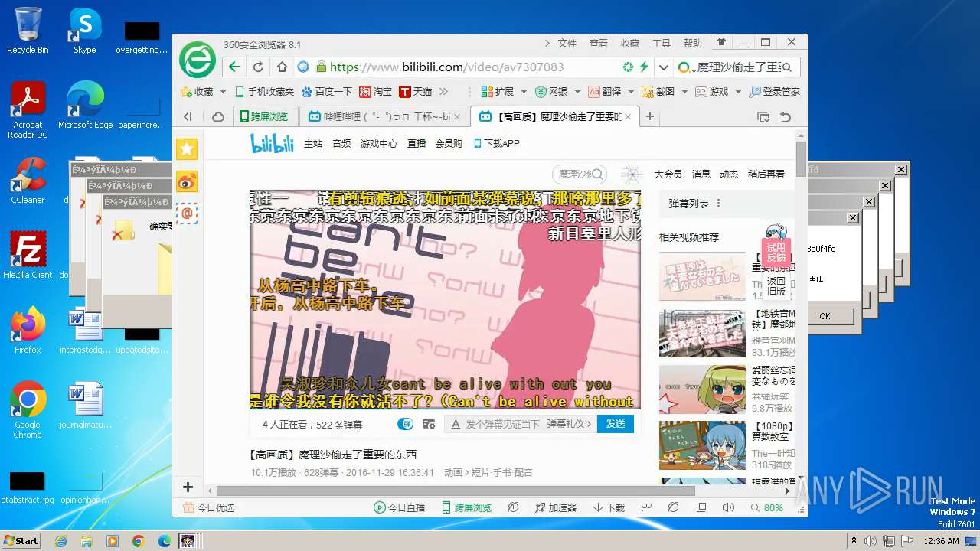Open the mail @ sidebar icon
Image resolution: width=980 pixels, height=551 pixels.
187,213
